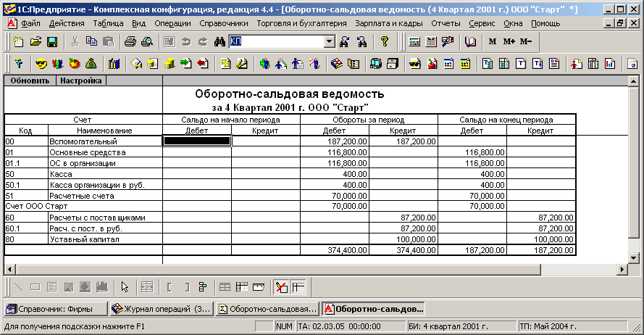
Task: Click the smiley with sunglasses icon
Action: [x=41, y=64]
